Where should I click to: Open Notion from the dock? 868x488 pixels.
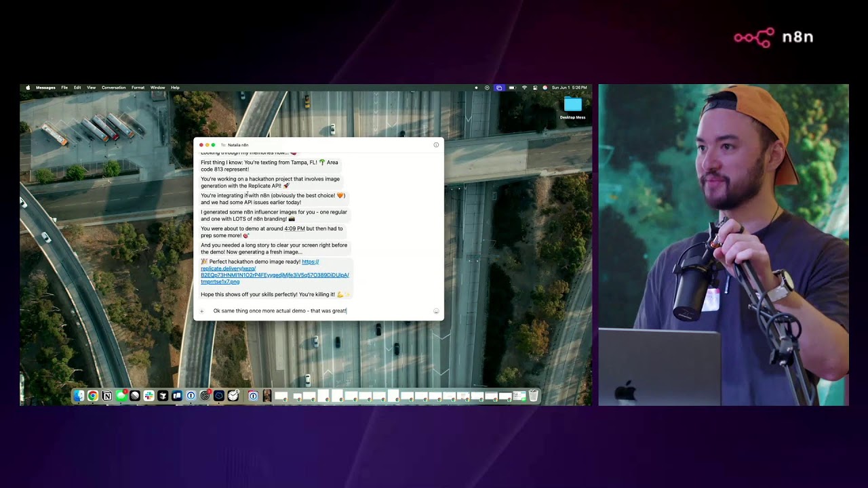click(107, 396)
